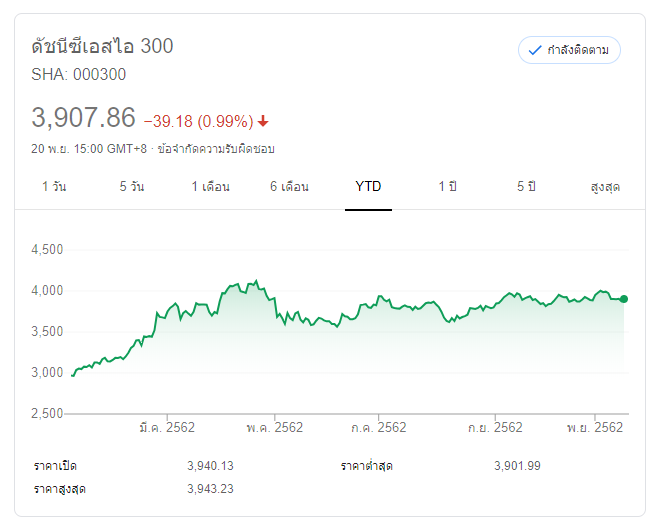Image resolution: width=661 pixels, height=532 pixels.
Task: Click the ดัชนีซีเอสไอ 300 title
Action: tap(102, 46)
